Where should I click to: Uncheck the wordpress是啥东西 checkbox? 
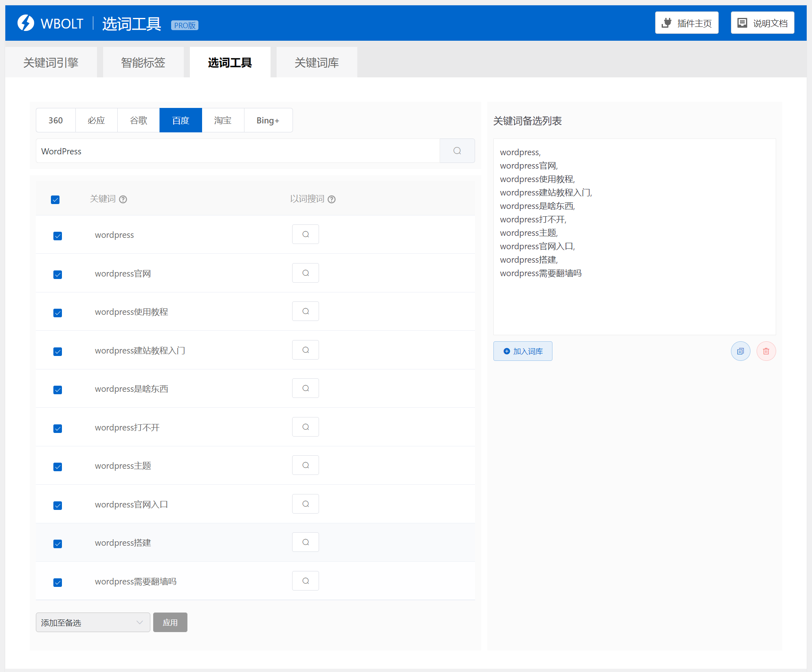[58, 390]
